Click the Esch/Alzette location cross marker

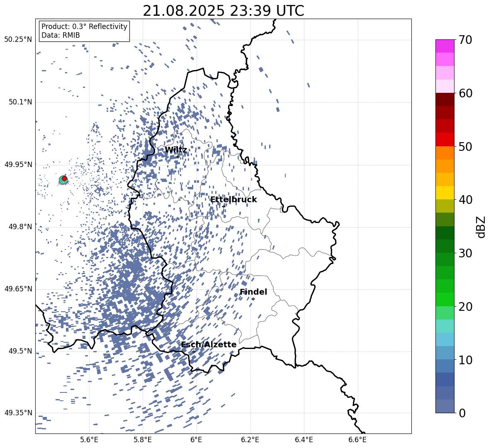click(194, 351)
